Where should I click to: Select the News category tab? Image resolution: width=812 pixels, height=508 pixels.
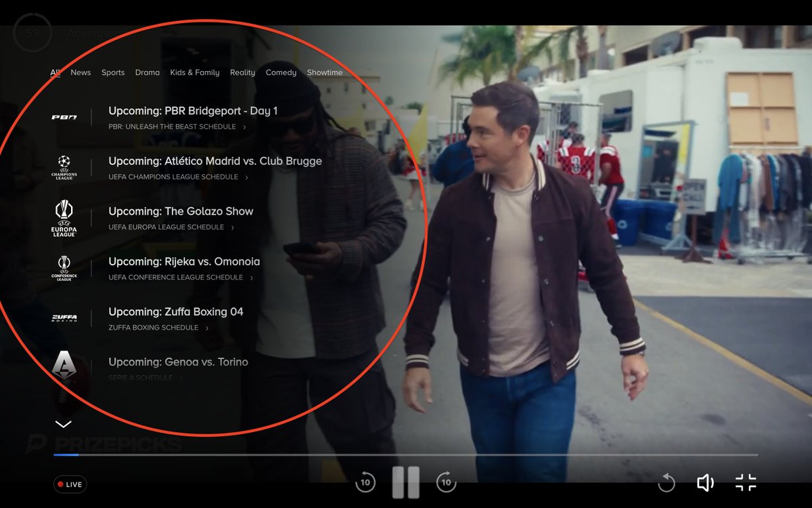[x=81, y=72]
